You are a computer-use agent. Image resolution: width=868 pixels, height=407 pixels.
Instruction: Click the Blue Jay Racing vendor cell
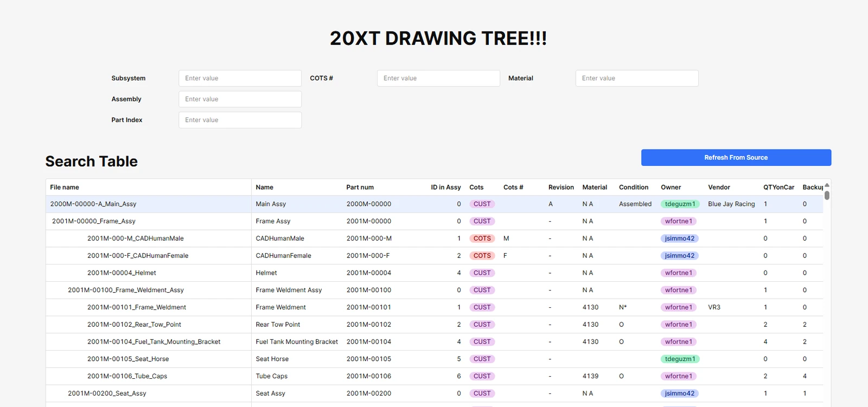click(731, 204)
